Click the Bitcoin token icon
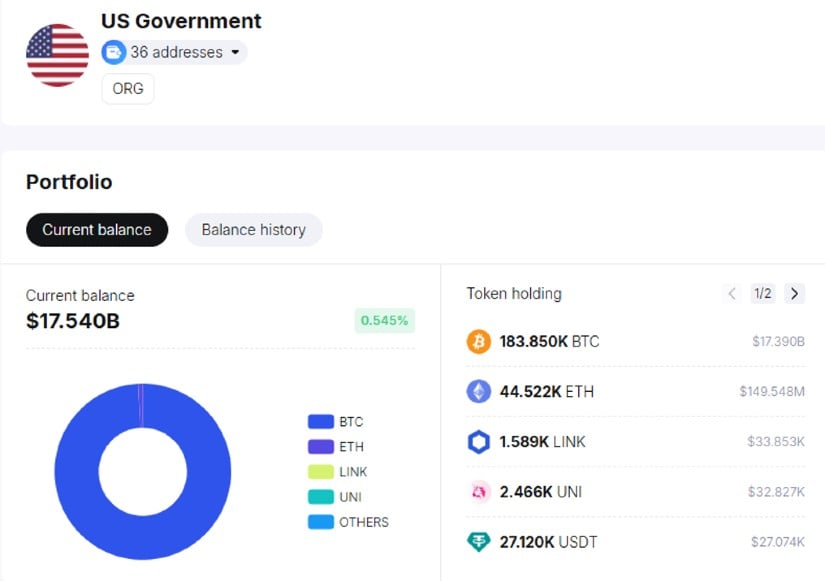 point(479,342)
